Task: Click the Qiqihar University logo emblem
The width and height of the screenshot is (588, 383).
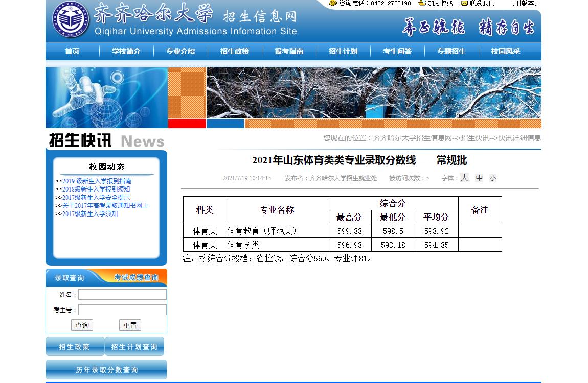Action: coord(71,19)
